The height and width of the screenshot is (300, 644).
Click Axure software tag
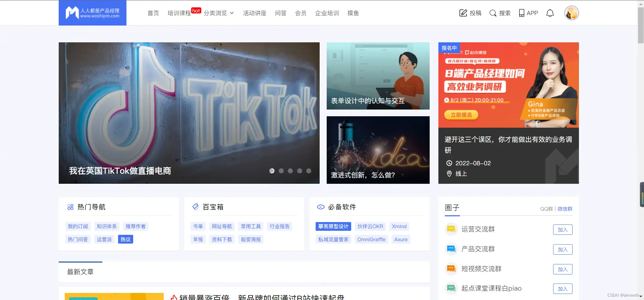point(401,240)
